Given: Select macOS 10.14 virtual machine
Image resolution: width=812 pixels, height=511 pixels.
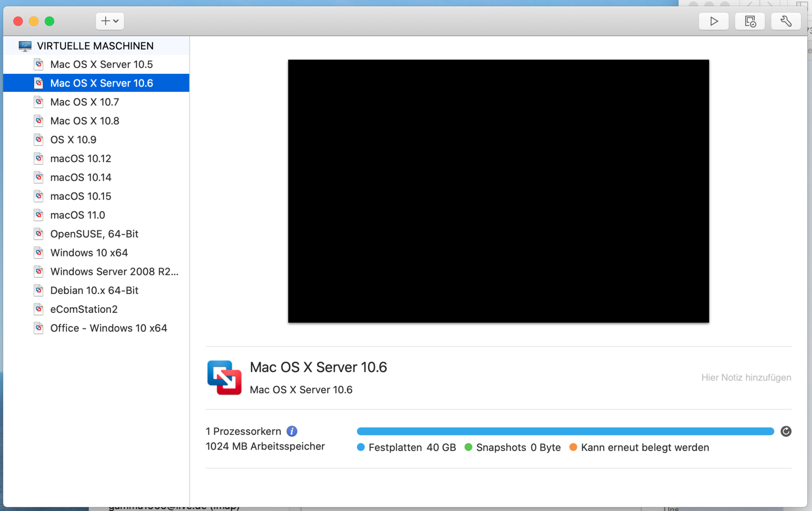Looking at the screenshot, I should 96,177.
